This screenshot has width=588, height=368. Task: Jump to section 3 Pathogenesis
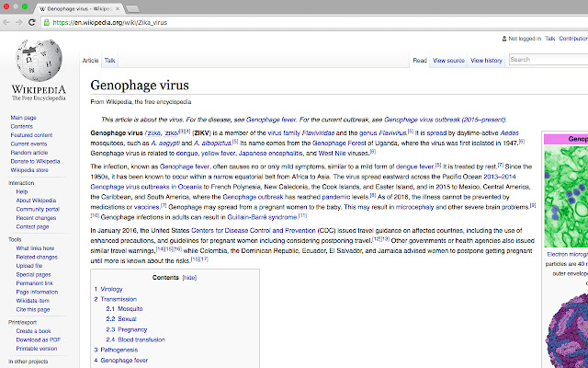click(116, 350)
